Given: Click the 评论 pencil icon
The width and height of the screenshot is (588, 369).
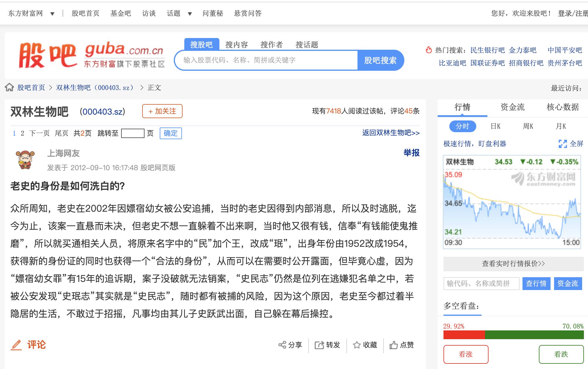Looking at the screenshot, I should (x=16, y=345).
